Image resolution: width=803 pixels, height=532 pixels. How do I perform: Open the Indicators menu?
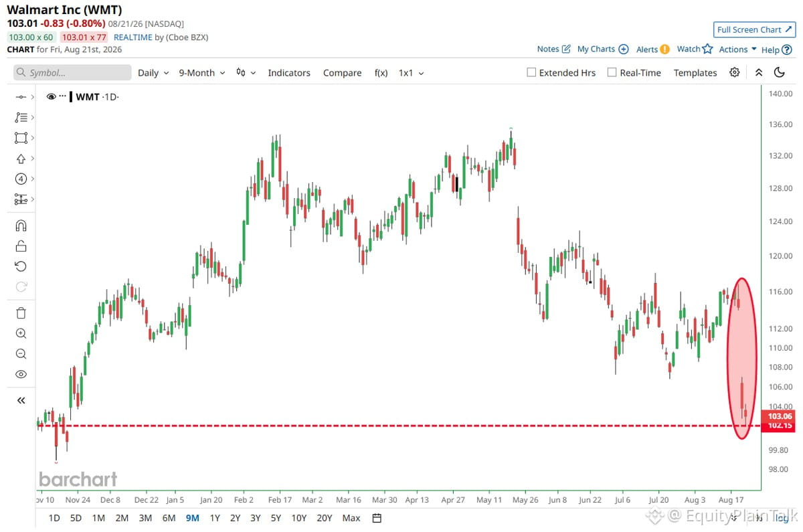tap(289, 73)
